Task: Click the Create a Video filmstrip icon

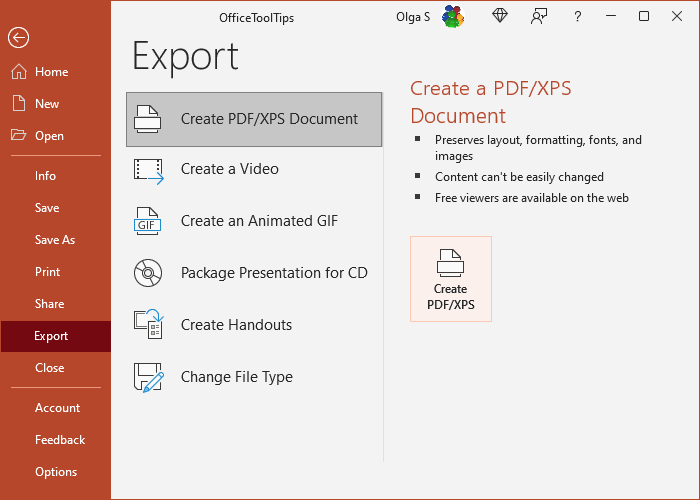Action: (x=149, y=171)
